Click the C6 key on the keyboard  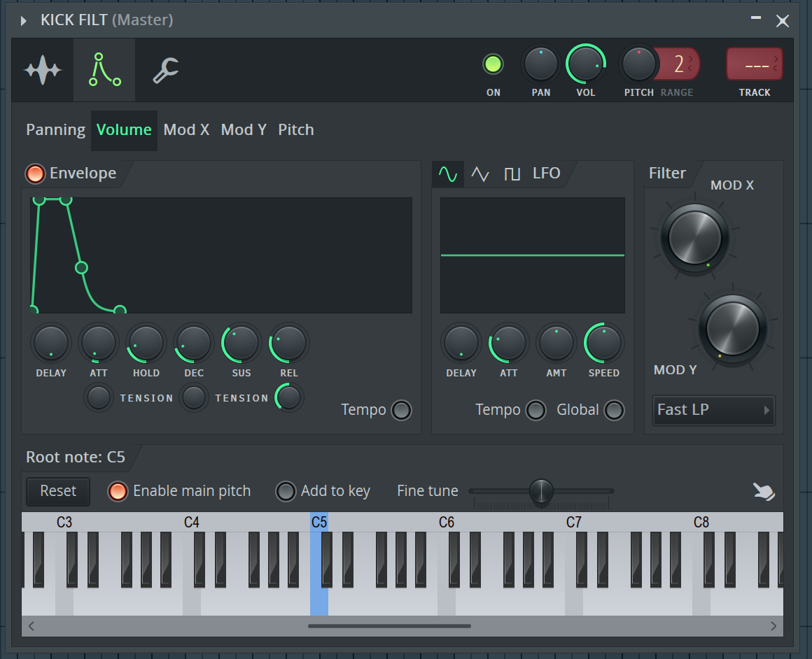[447, 600]
